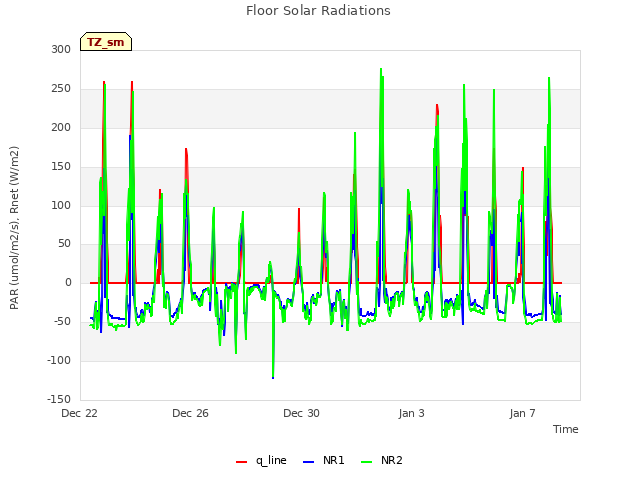Click the Dec 22 x-axis label
Image resolution: width=640 pixels, height=480 pixels.
[80, 413]
